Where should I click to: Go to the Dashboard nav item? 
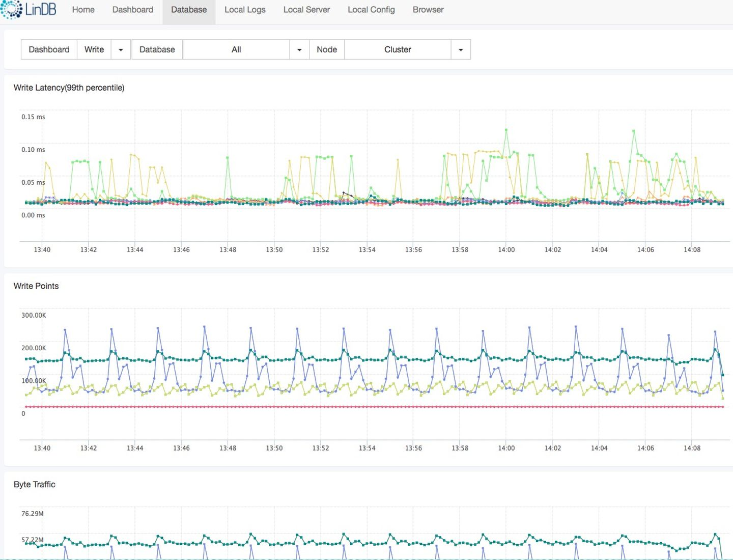[x=133, y=10]
